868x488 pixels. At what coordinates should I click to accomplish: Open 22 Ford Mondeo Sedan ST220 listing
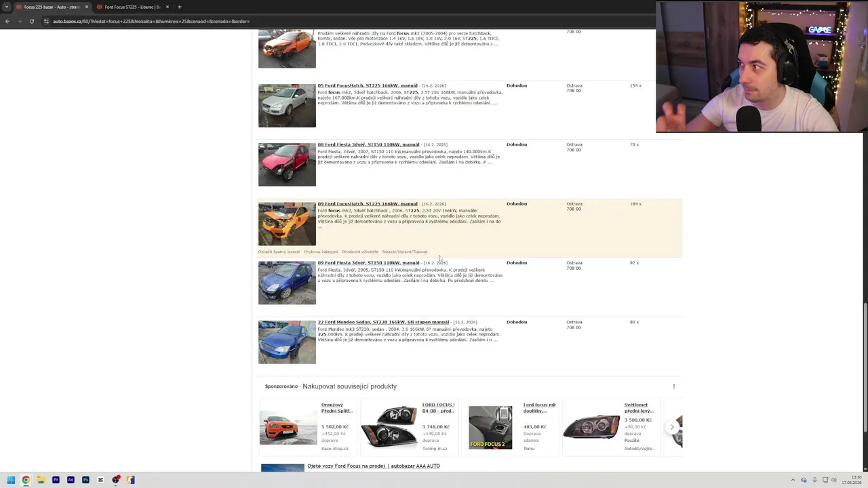point(383,322)
